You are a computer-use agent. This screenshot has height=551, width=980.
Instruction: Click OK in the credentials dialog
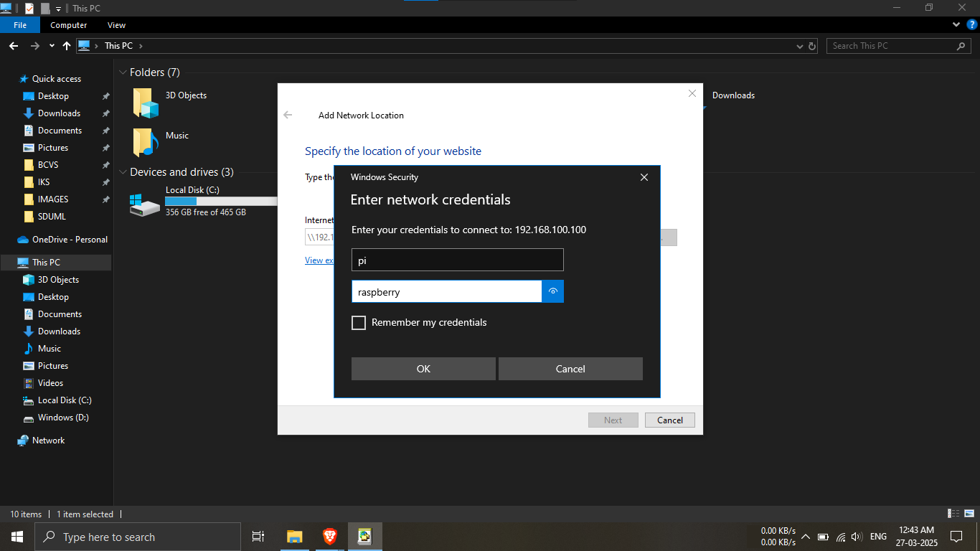tap(423, 369)
